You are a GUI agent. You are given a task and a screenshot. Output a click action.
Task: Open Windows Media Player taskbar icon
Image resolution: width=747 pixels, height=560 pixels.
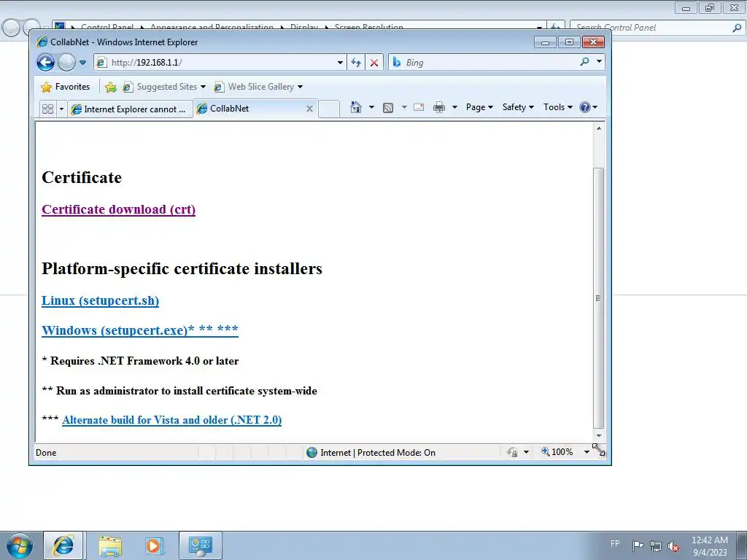(153, 545)
